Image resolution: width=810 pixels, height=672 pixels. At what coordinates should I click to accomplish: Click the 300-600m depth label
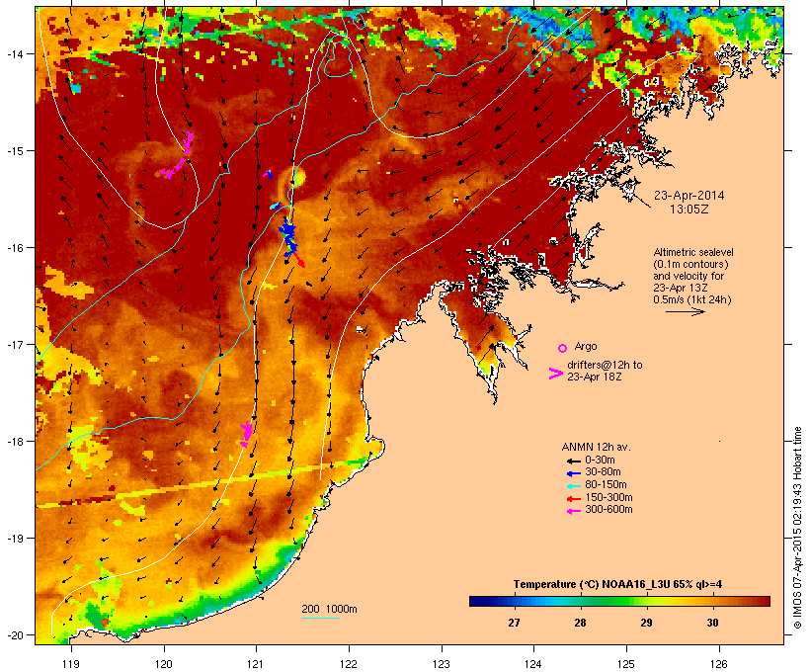(608, 510)
